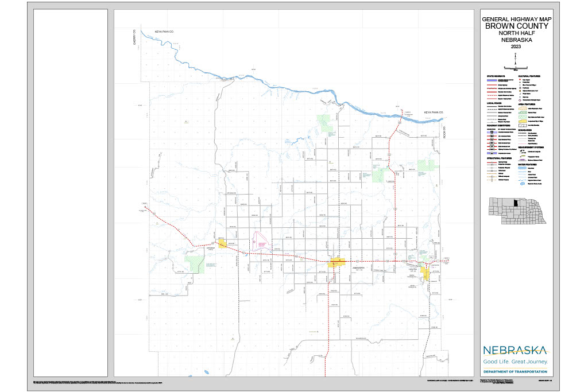The height and width of the screenshot is (392, 588).
Task: Click the NEBRASKA logo wordmark
Action: tap(515, 351)
